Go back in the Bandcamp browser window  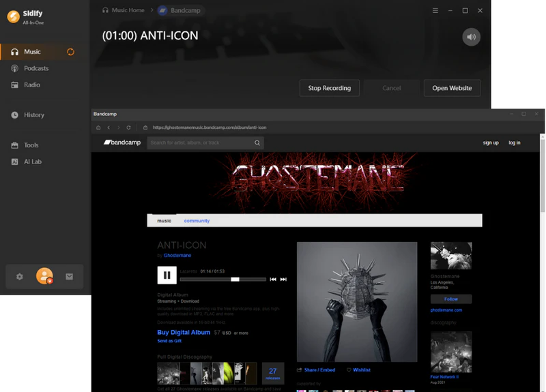109,127
